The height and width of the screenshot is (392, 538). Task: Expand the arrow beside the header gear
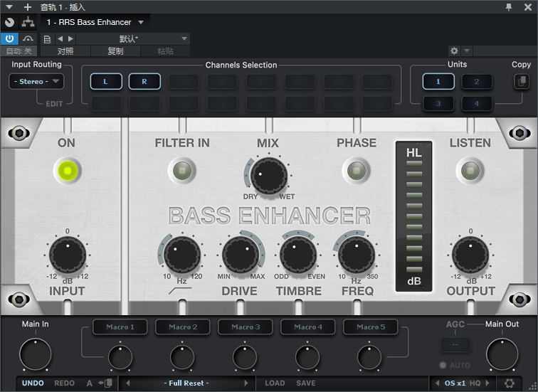coord(467,51)
